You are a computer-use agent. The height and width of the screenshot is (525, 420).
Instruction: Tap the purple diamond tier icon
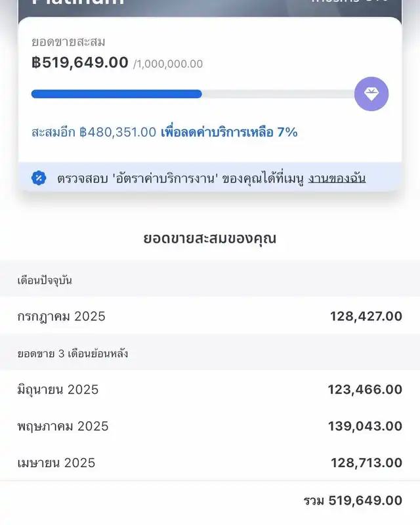tap(371, 94)
